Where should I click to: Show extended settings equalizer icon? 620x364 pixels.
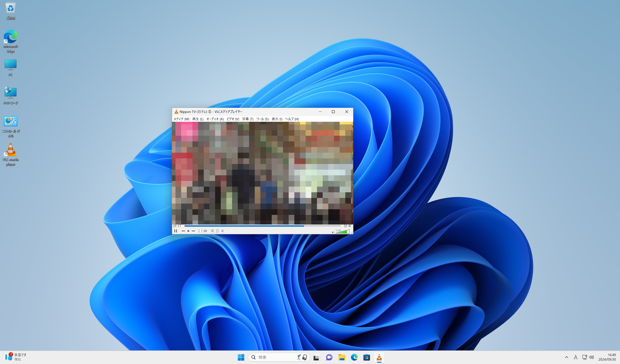point(205,231)
